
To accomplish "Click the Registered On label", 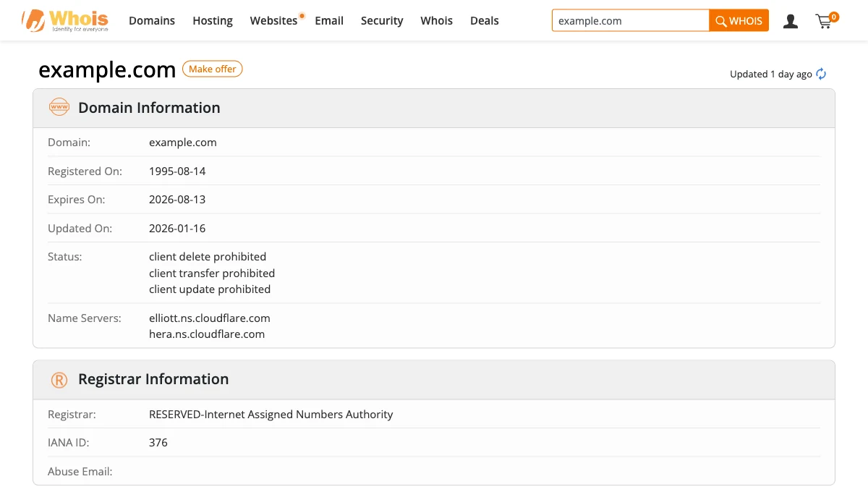I will [85, 171].
